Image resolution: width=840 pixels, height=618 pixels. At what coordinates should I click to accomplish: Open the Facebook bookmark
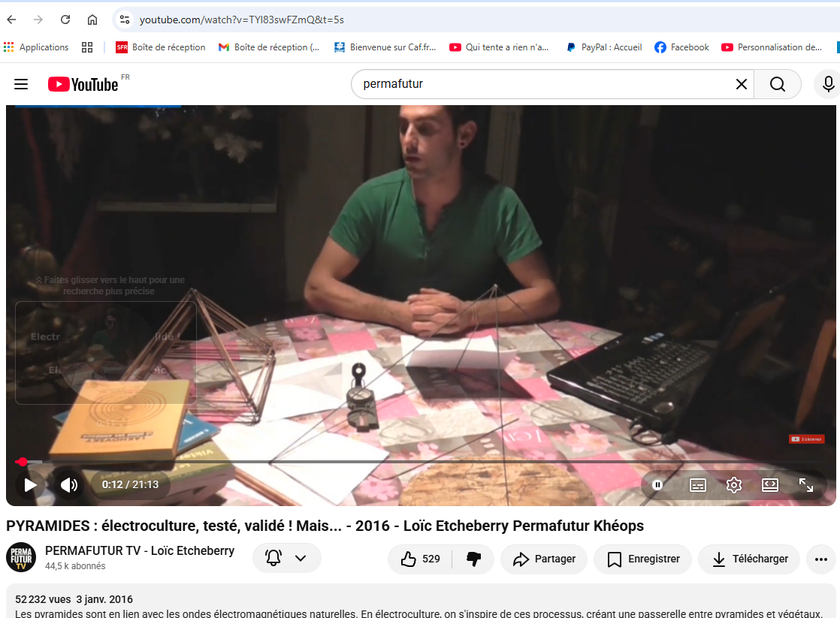[681, 47]
